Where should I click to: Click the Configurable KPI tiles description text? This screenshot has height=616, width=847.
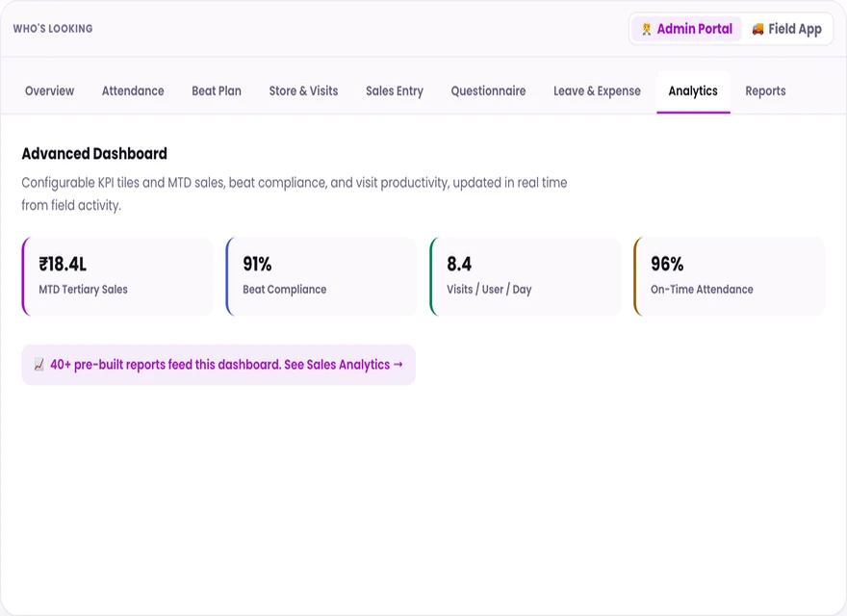click(295, 194)
